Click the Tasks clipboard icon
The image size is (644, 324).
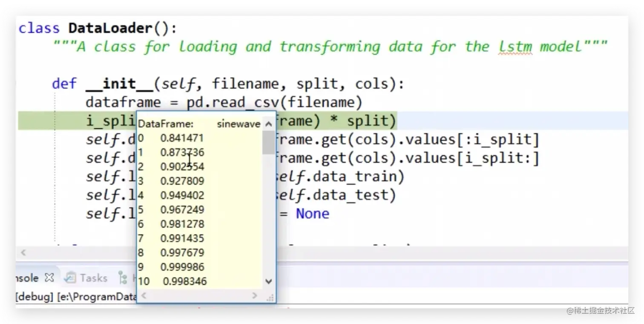tap(70, 278)
